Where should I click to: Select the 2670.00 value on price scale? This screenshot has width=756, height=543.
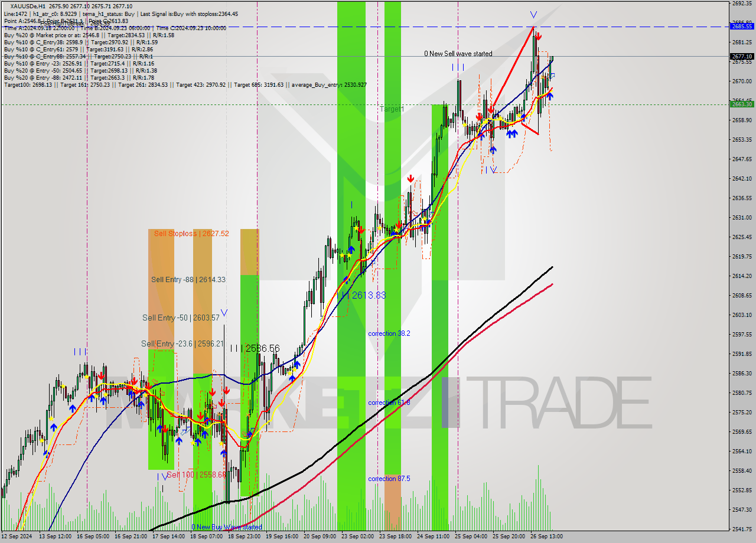(742, 81)
